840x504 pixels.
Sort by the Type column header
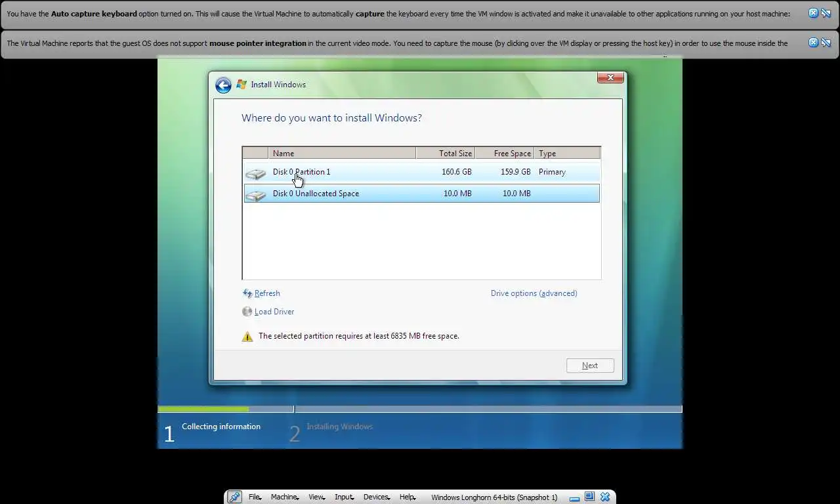tap(567, 153)
